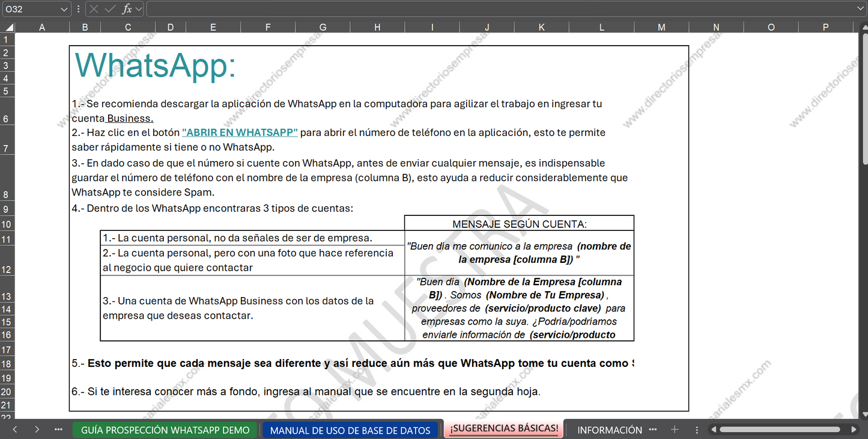Show more sheets via ellipsis after INFORMACIÓN
Image resolution: width=868 pixels, height=439 pixels.
pos(653,430)
